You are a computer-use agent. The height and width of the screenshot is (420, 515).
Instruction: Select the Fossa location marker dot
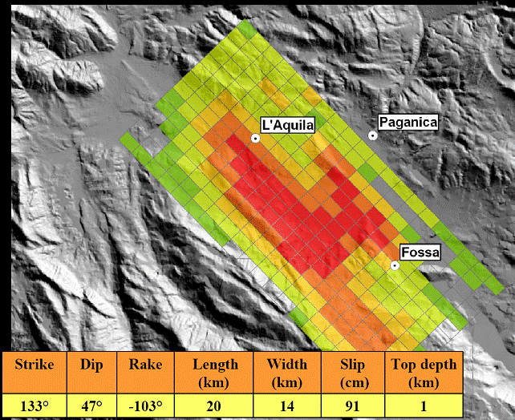click(x=395, y=265)
